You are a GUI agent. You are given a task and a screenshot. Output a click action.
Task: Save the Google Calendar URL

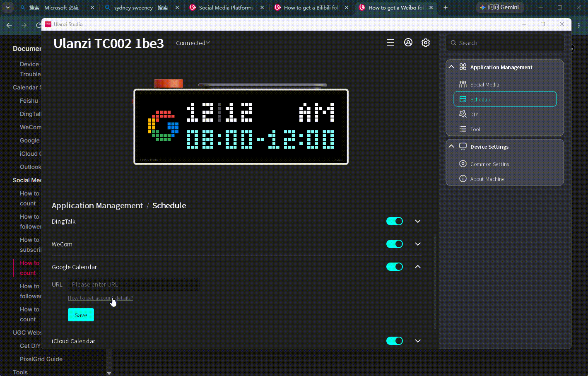[x=81, y=315]
